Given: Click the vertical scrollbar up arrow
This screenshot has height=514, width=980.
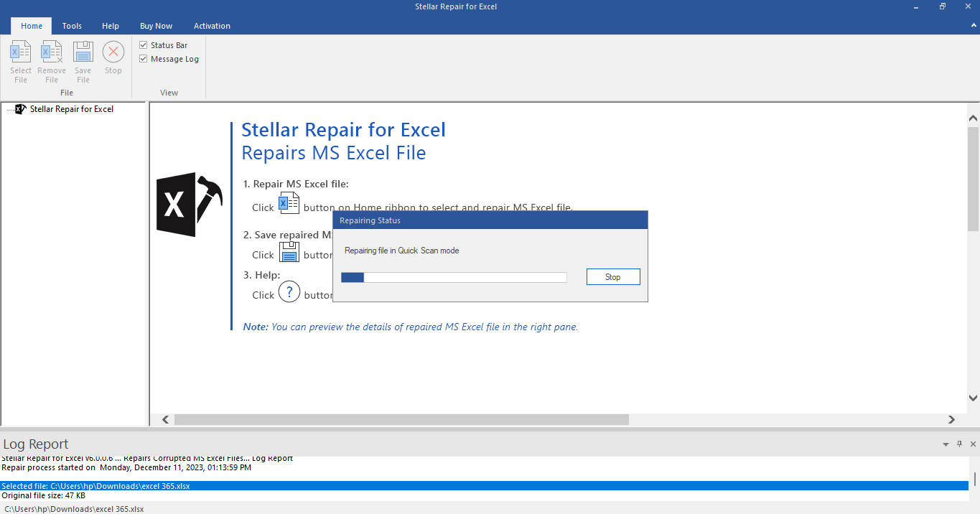Looking at the screenshot, I should pyautogui.click(x=973, y=118).
